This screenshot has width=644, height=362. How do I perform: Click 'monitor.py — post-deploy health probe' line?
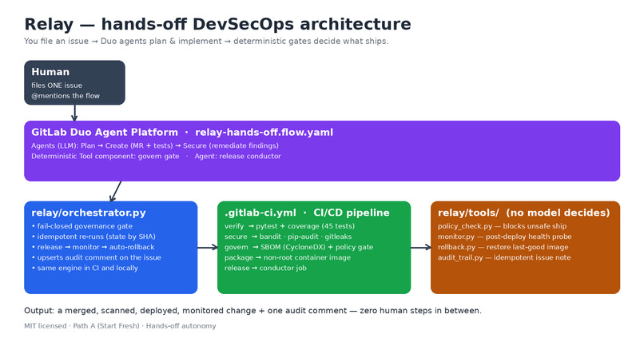point(504,237)
